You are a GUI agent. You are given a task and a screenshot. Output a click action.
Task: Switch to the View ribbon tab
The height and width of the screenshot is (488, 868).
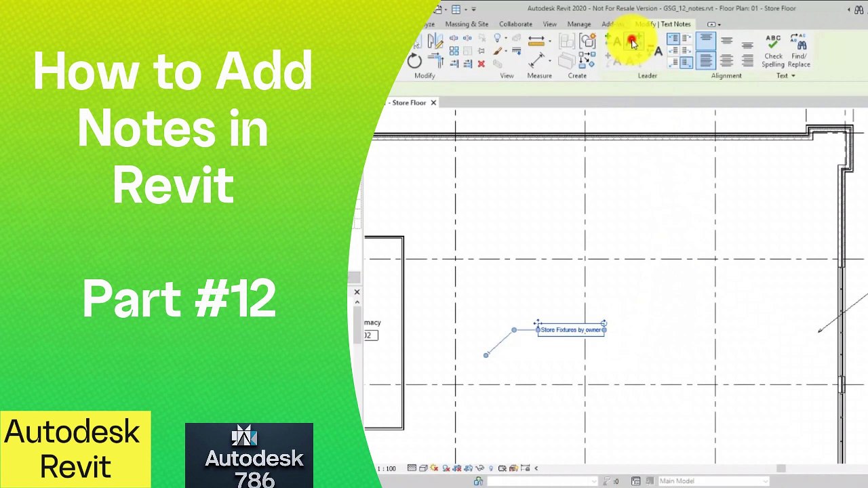[550, 24]
